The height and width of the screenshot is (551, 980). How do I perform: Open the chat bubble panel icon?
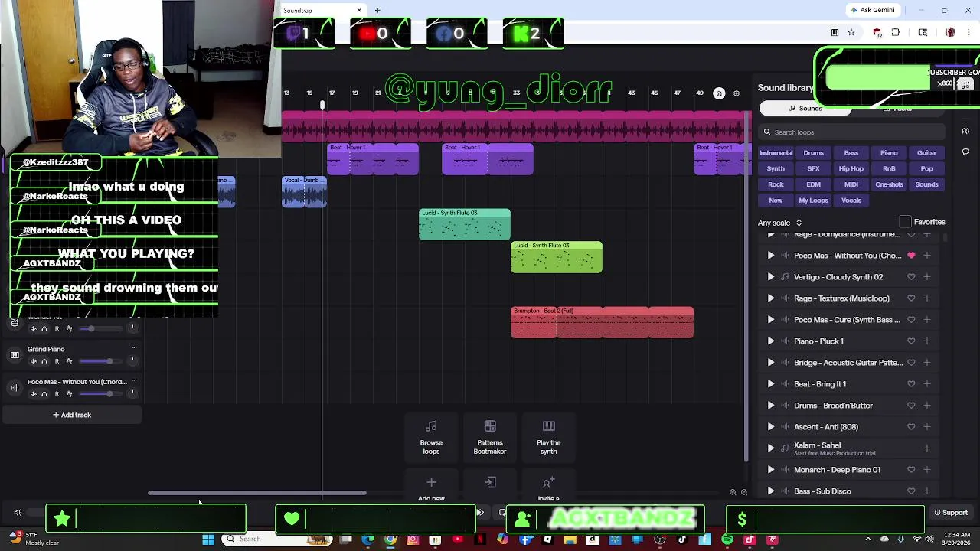[x=965, y=152]
